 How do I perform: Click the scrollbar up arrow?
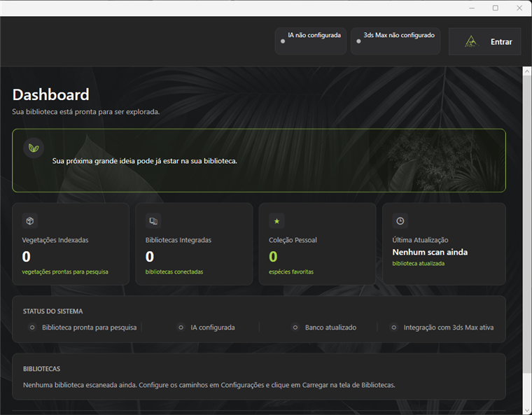527,71
